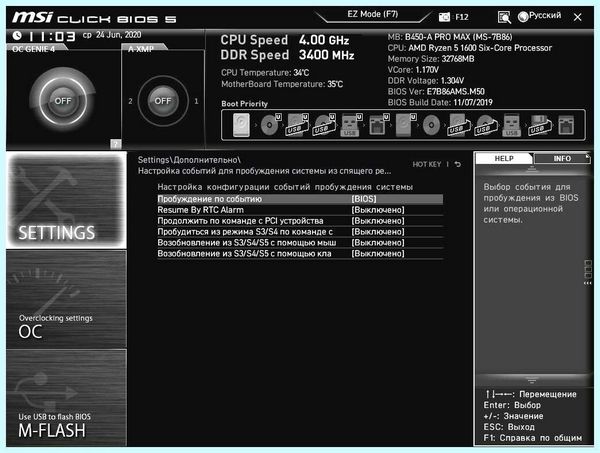Click the BIOS Build Date: 11/07/2019 line
600x453 pixels.
point(440,103)
